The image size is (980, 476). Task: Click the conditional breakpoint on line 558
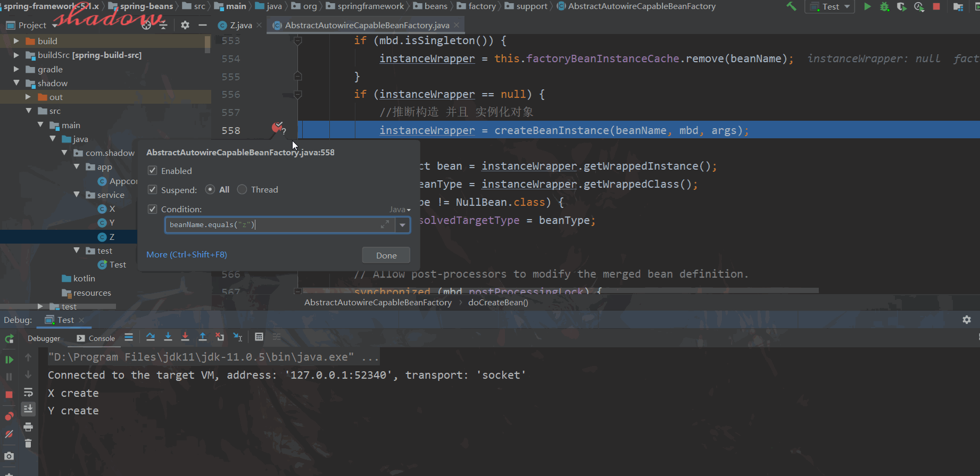278,128
